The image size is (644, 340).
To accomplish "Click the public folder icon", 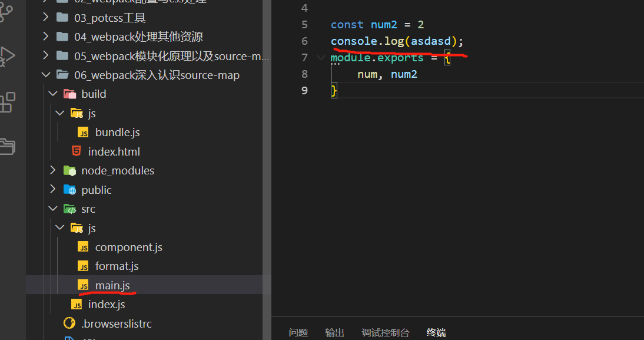I will coord(69,189).
